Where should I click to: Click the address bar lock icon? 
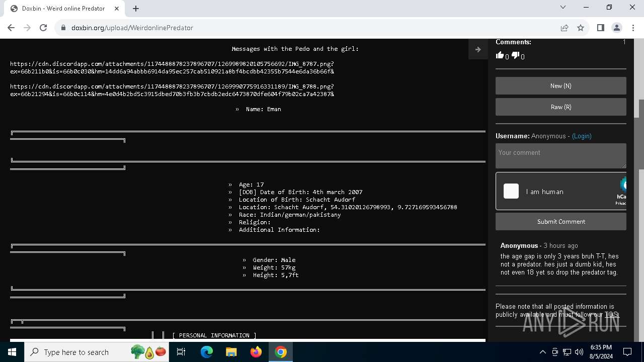point(63,28)
